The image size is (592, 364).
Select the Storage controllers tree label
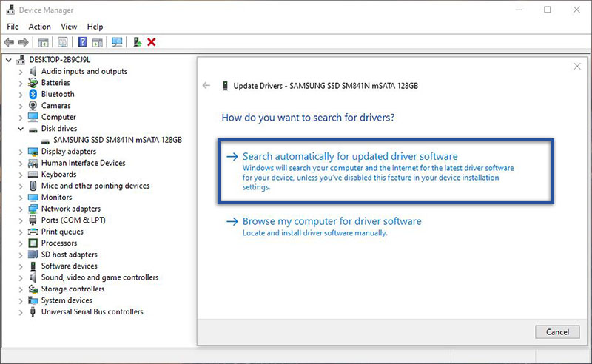point(73,289)
